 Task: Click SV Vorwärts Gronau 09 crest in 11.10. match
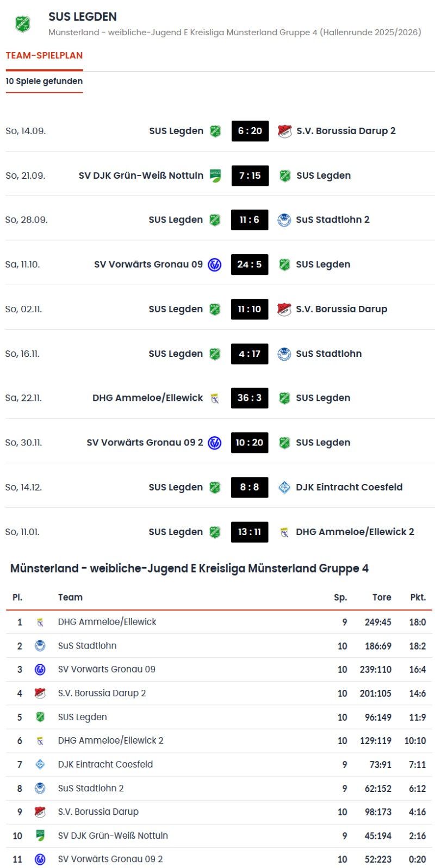click(x=215, y=265)
